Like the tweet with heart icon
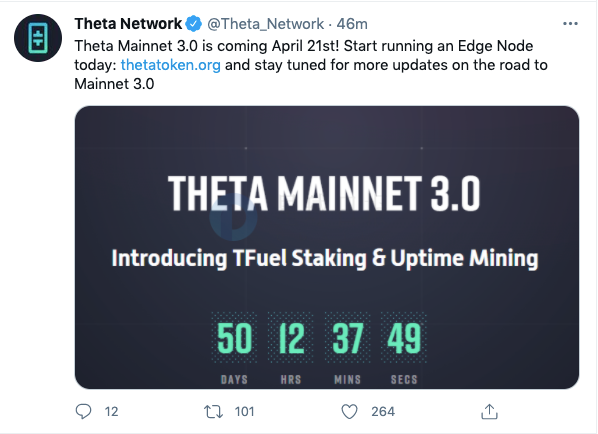 349,411
